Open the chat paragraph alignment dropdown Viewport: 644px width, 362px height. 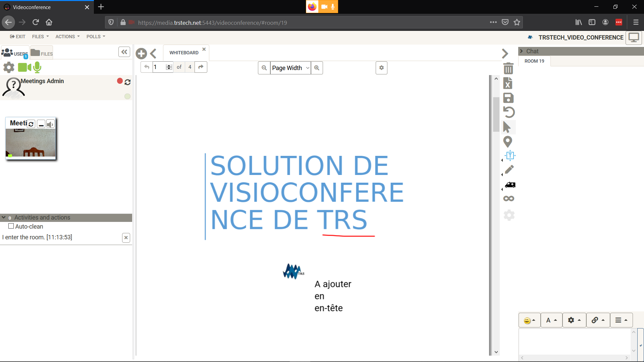tap(621, 320)
